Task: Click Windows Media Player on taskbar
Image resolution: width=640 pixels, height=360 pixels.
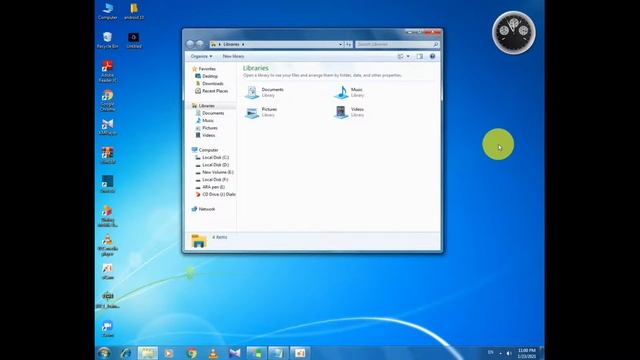Action: click(x=169, y=353)
